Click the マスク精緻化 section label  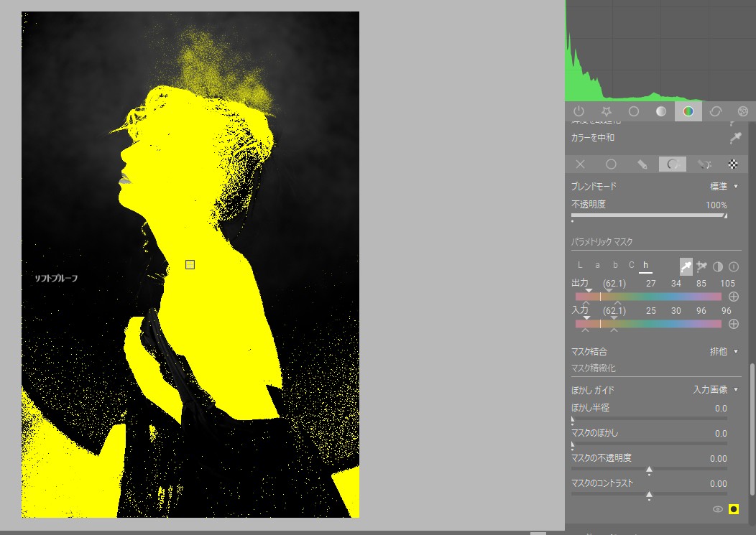point(593,368)
